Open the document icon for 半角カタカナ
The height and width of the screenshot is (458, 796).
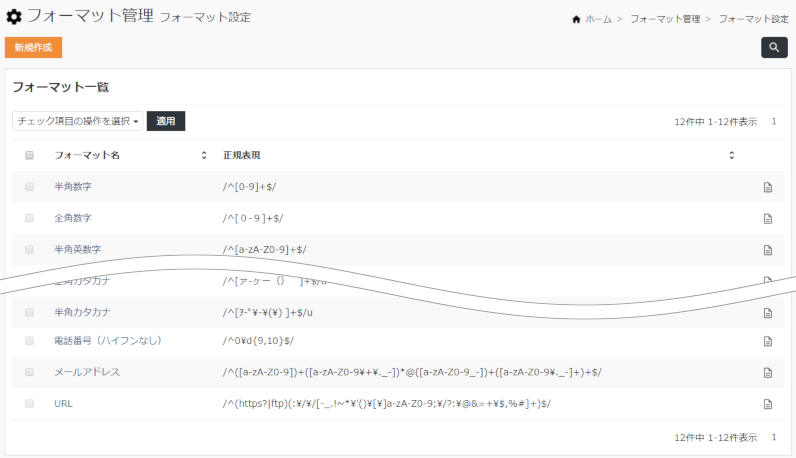768,313
